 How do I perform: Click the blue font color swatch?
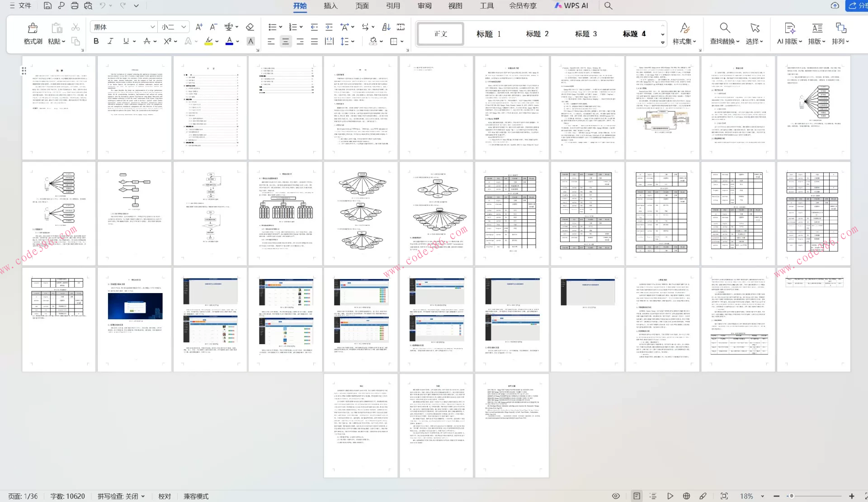[229, 41]
